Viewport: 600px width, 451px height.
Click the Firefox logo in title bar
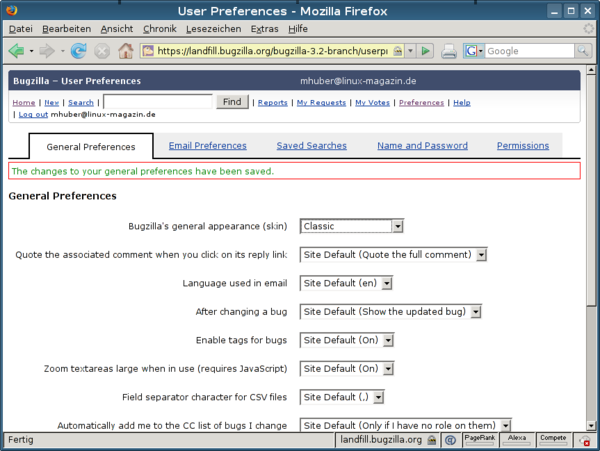pyautogui.click(x=12, y=10)
